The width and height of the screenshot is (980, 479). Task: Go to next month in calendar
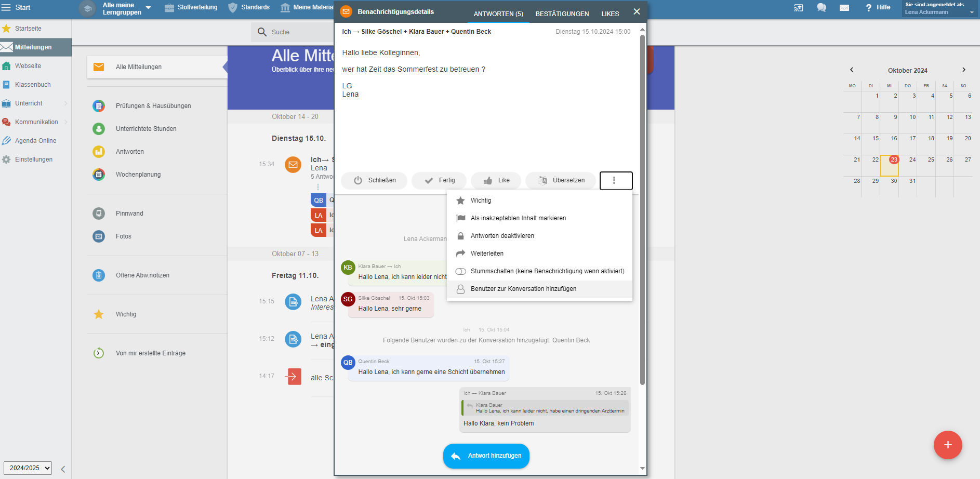[x=964, y=70]
